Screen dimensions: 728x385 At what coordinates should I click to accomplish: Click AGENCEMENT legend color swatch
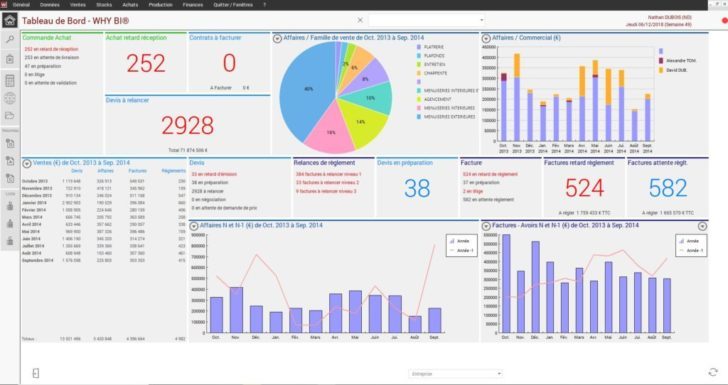pyautogui.click(x=419, y=99)
